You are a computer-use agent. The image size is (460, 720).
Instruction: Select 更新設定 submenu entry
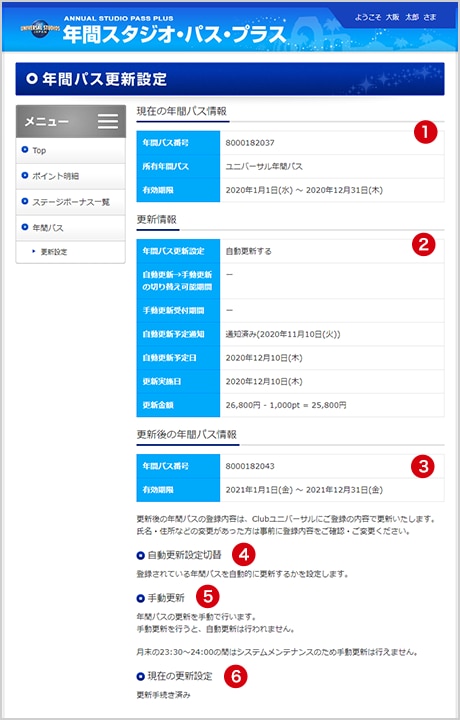coord(71,252)
